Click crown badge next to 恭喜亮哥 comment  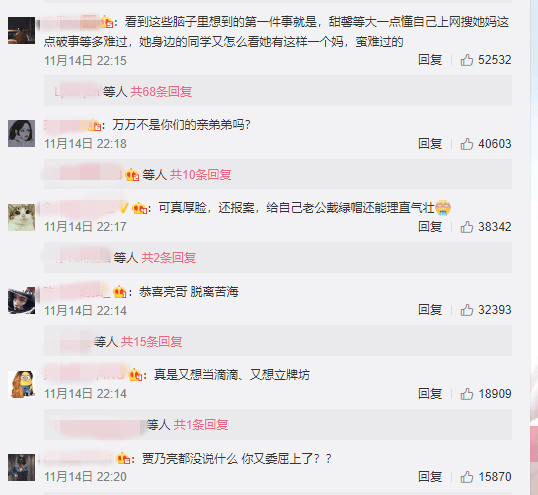click(120, 292)
